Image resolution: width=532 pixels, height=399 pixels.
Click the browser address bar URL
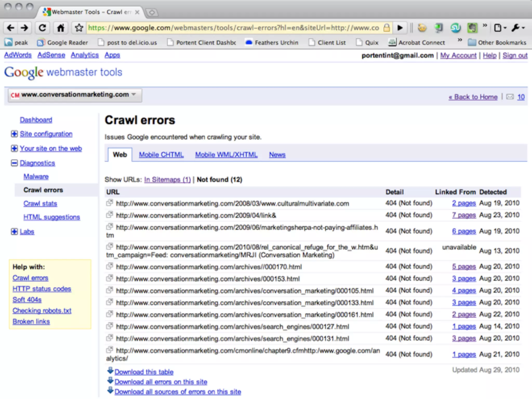pos(233,28)
